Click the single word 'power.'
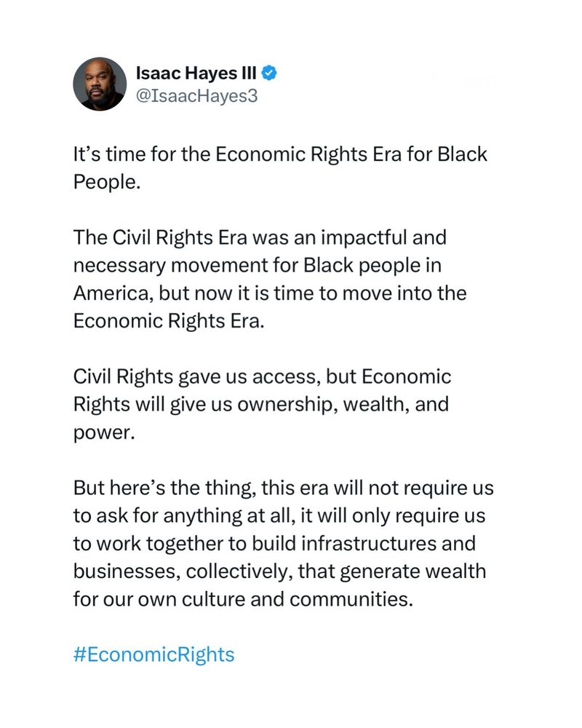 104,432
